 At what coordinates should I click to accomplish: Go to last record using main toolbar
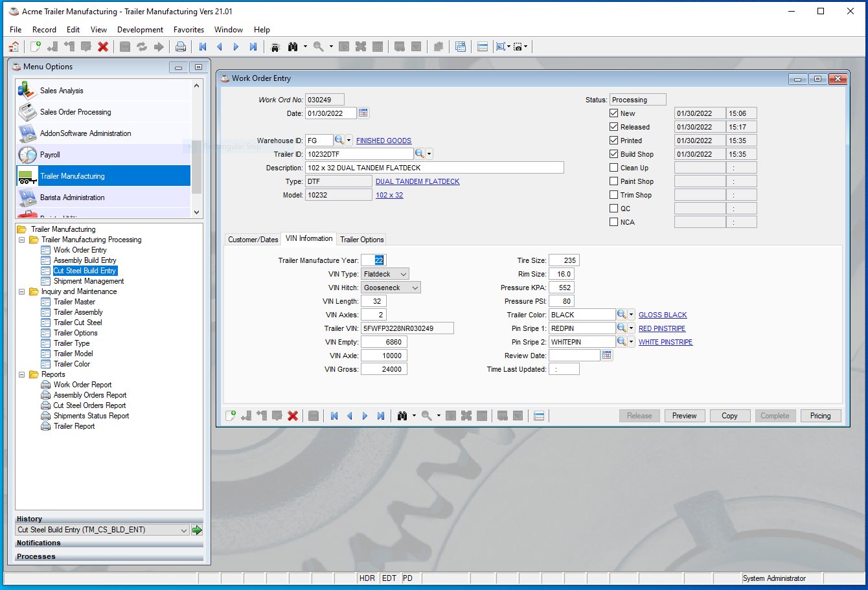click(253, 47)
